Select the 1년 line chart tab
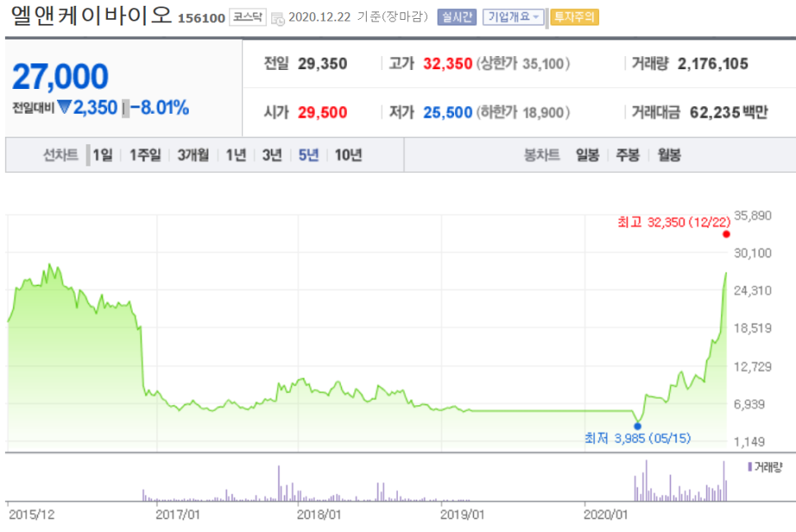Viewport: 796px width, 532px height. pyautogui.click(x=236, y=155)
